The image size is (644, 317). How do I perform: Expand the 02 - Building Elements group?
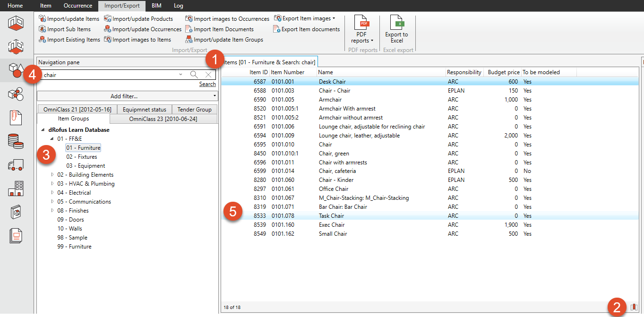point(52,174)
